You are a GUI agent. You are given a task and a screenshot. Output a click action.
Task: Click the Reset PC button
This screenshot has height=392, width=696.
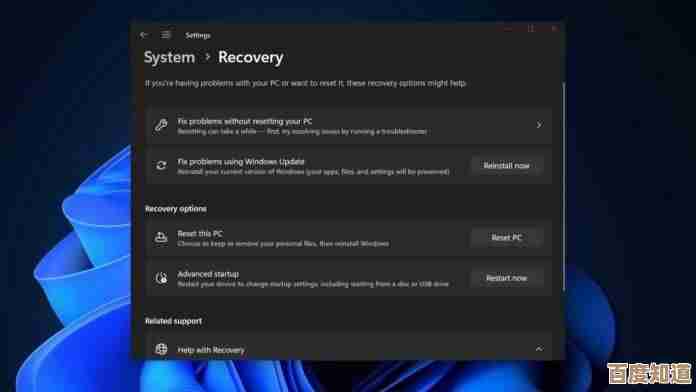point(506,238)
